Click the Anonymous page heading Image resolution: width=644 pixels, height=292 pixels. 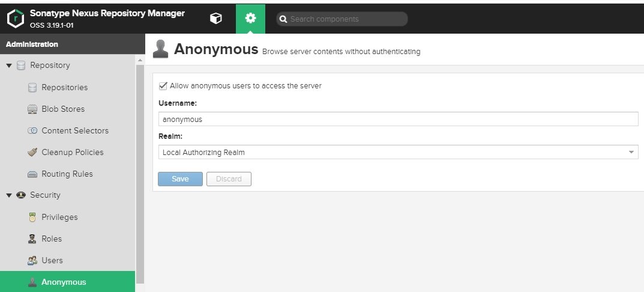point(216,49)
